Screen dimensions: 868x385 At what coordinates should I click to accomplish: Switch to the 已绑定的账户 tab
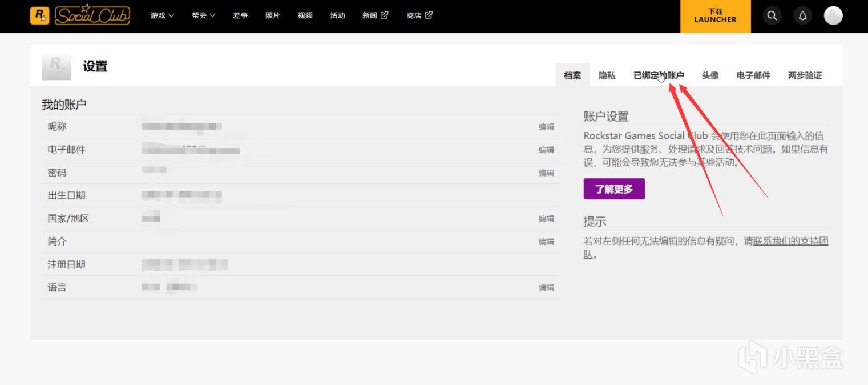tap(659, 75)
